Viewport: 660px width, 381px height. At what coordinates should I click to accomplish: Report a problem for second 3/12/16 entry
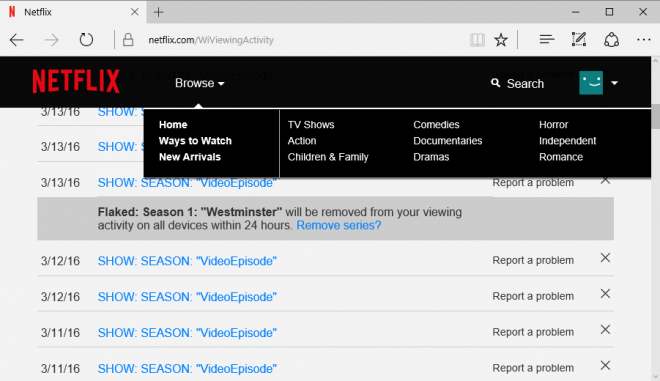click(x=533, y=296)
